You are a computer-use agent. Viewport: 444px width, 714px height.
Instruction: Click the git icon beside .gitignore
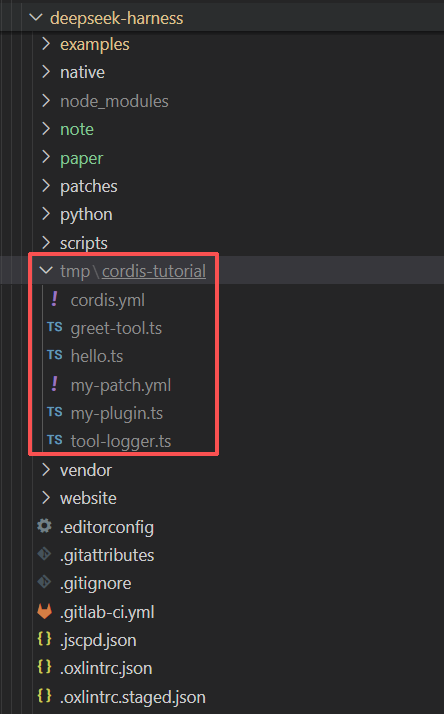point(44,582)
